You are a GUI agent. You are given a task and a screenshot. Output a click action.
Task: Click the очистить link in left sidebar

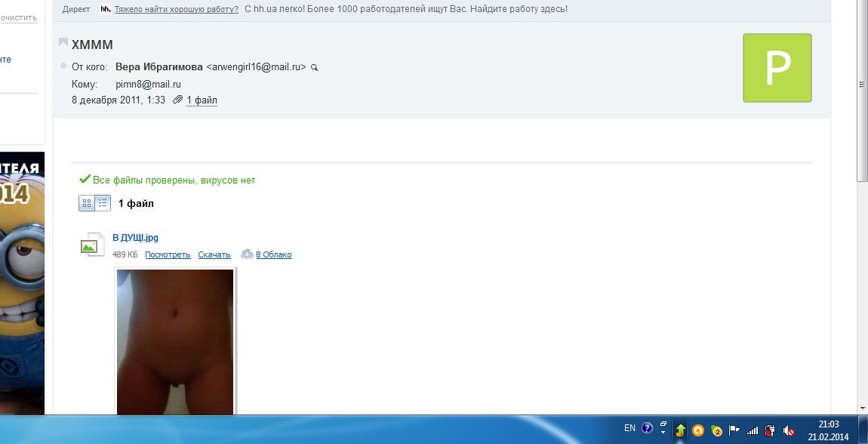point(18,17)
